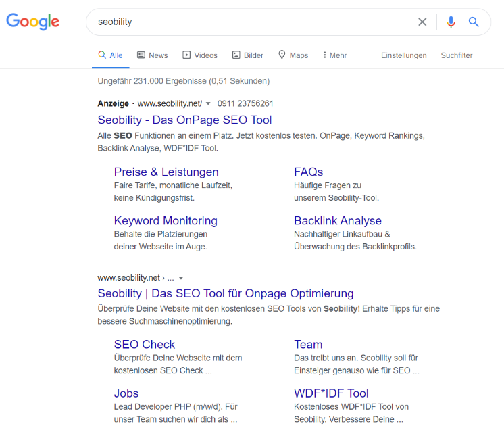Click the text 'Faire Tarife, monatliche Laufzeit,'
The width and height of the screenshot is (504, 432).
(x=173, y=185)
